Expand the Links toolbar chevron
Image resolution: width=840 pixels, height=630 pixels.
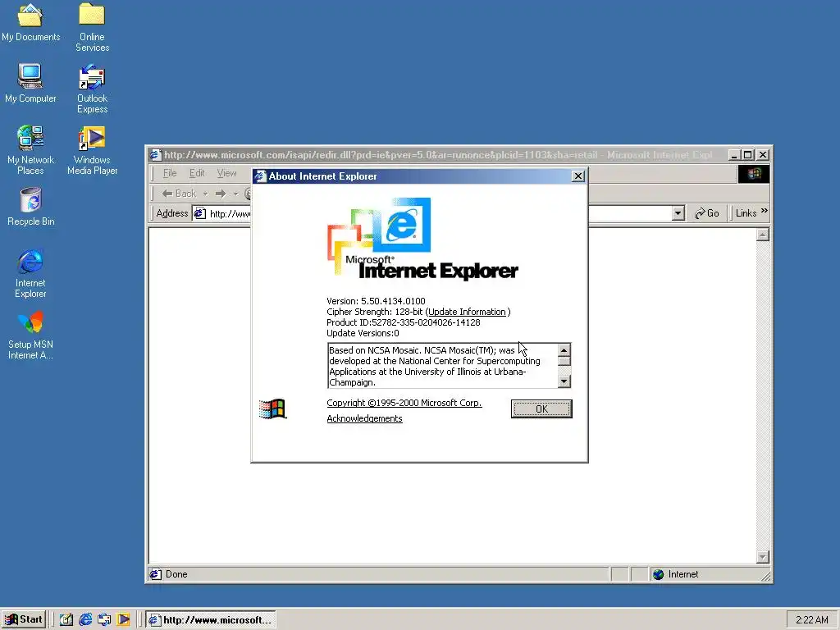765,211
